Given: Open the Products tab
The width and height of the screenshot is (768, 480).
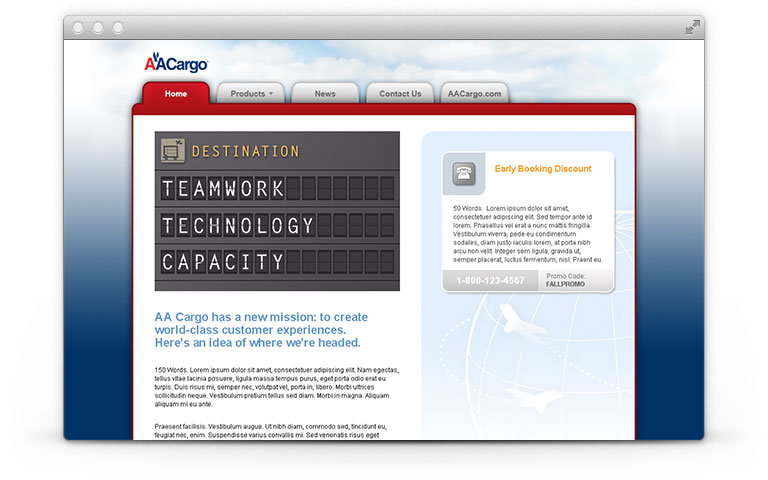Looking at the screenshot, I should pos(251,93).
